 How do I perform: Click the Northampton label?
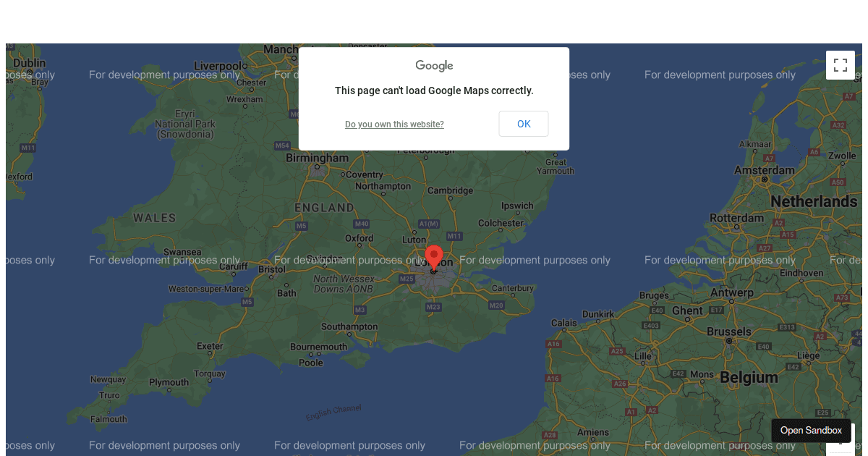click(383, 186)
